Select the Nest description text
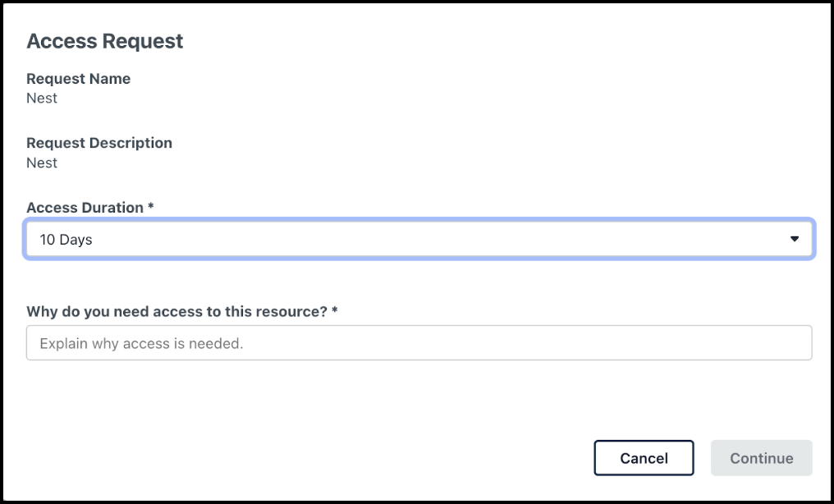Image resolution: width=834 pixels, height=504 pixels. coord(42,163)
